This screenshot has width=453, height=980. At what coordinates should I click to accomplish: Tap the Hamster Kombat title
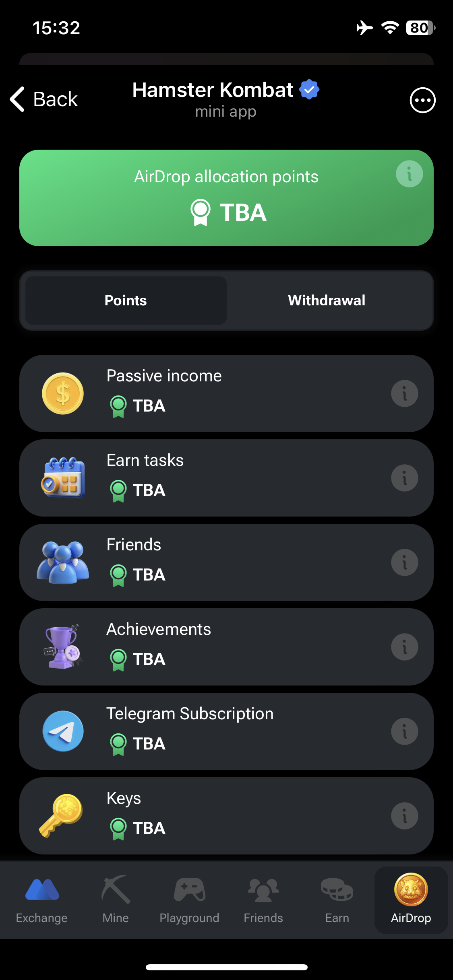click(213, 90)
